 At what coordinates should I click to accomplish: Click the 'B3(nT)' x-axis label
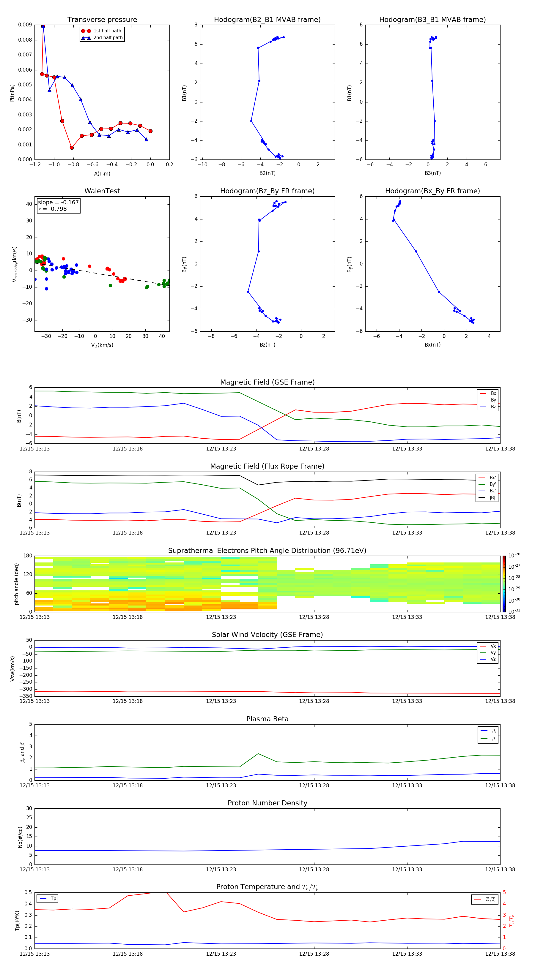pos(432,173)
